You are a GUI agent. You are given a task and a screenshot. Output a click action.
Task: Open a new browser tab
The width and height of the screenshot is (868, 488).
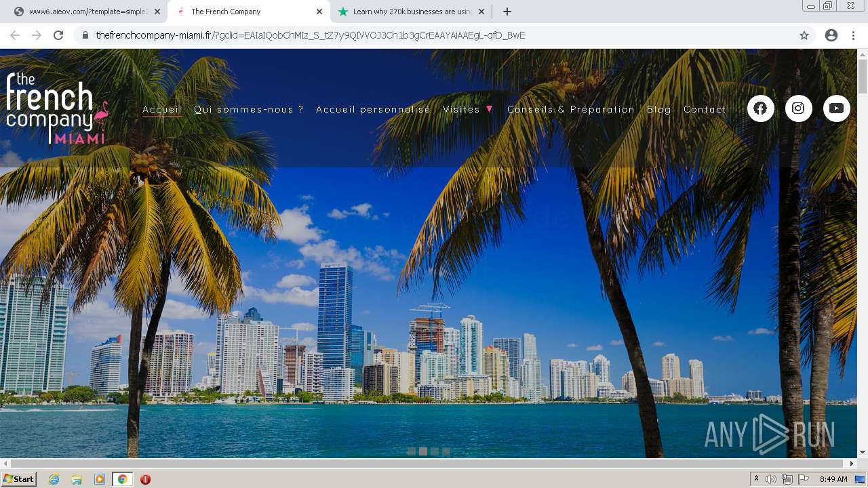507,12
